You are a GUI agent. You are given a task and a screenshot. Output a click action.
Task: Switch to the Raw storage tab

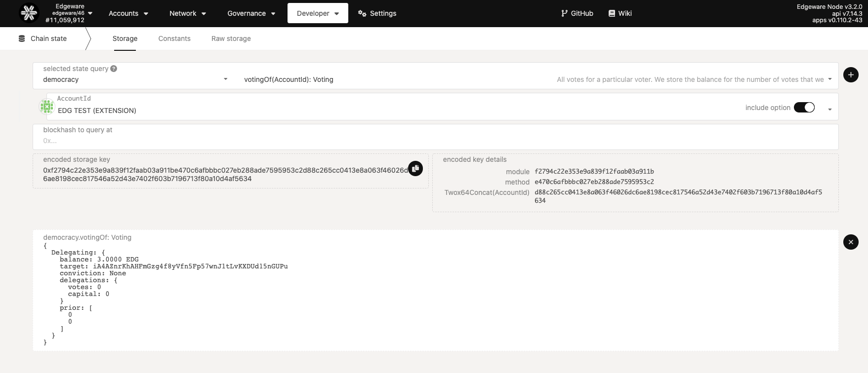click(x=231, y=38)
